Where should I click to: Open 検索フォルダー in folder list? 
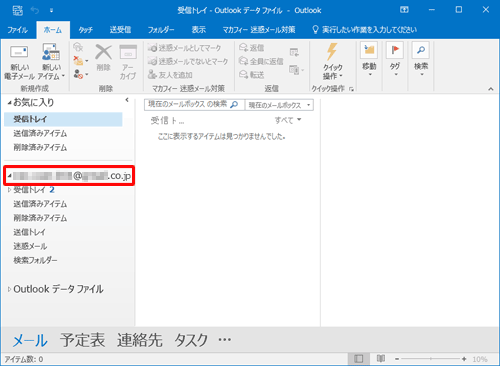coord(35,260)
